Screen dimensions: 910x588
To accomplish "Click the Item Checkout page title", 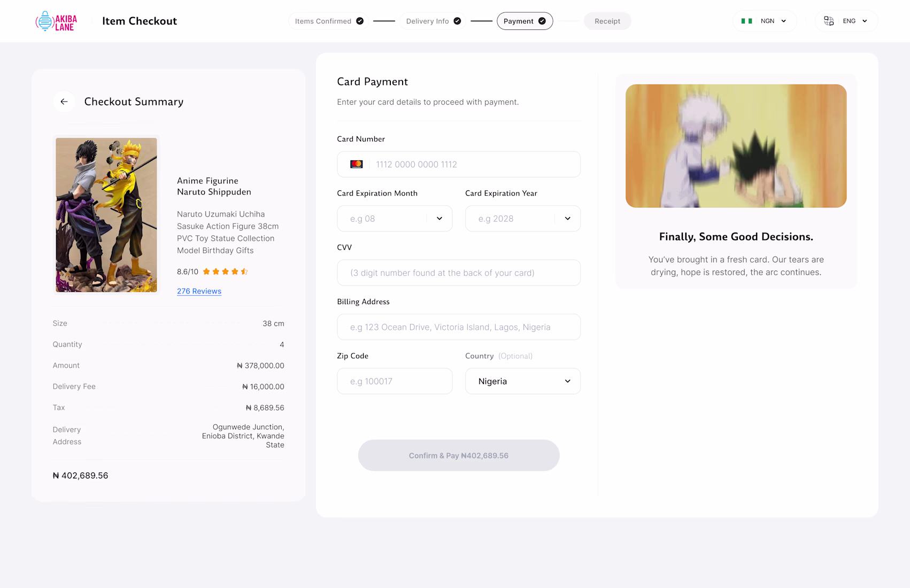I will (x=140, y=21).
